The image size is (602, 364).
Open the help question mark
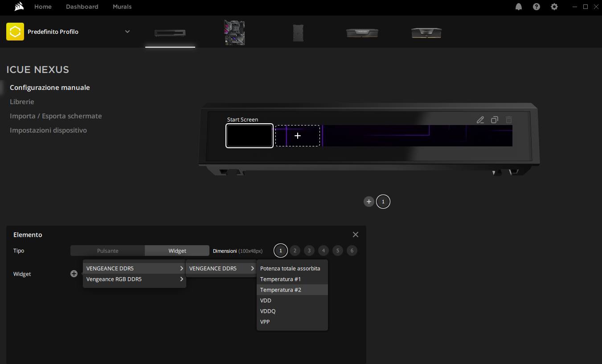coord(536,7)
